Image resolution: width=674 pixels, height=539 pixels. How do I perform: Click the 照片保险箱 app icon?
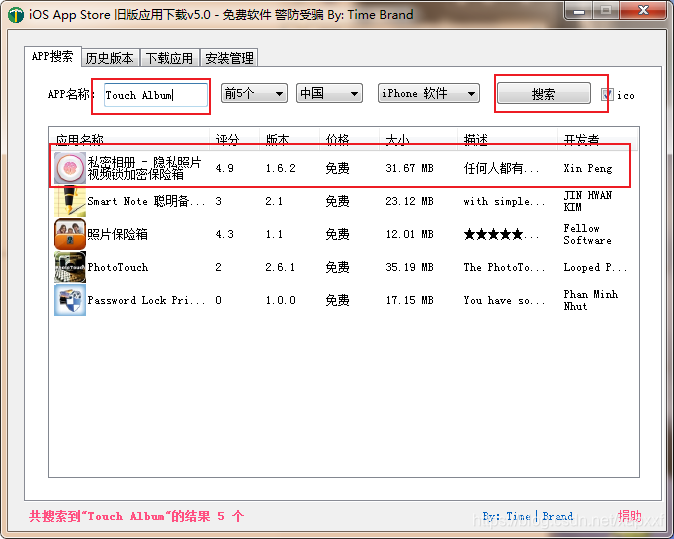[70, 234]
